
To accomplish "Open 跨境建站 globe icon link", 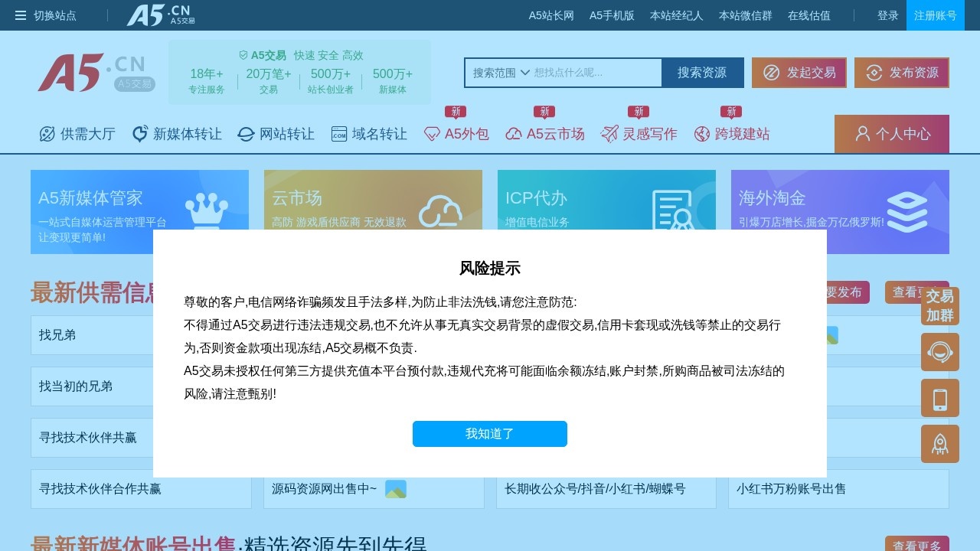I will click(702, 134).
